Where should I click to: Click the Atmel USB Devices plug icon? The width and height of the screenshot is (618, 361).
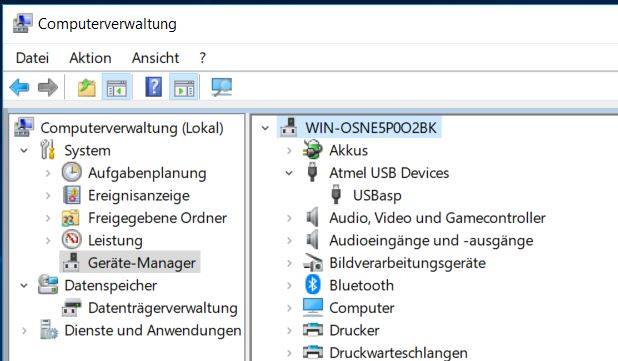click(x=312, y=172)
